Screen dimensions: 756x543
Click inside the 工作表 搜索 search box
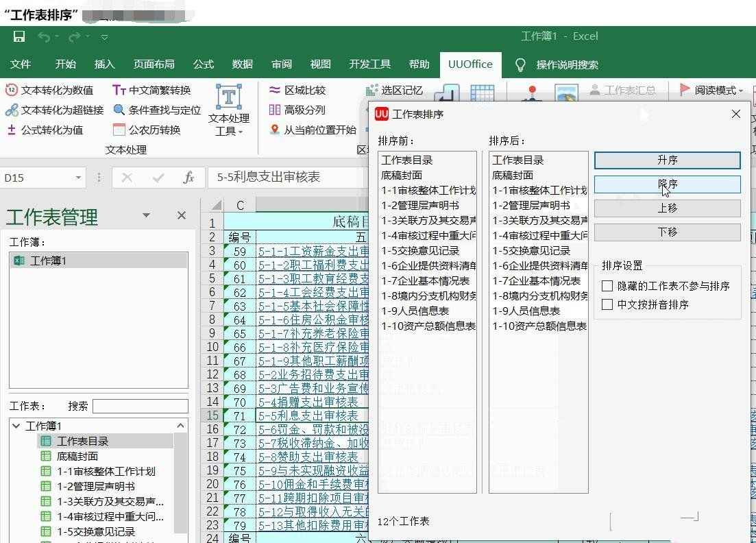coord(141,406)
